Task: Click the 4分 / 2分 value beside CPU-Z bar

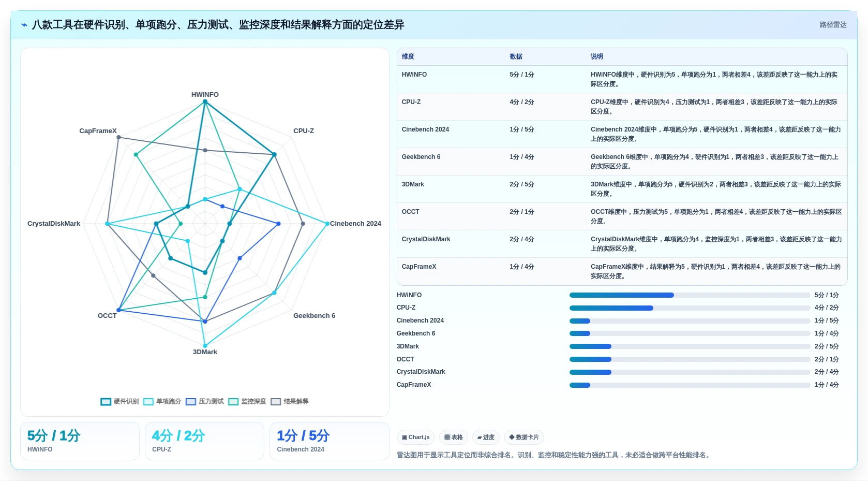Action: pos(827,308)
